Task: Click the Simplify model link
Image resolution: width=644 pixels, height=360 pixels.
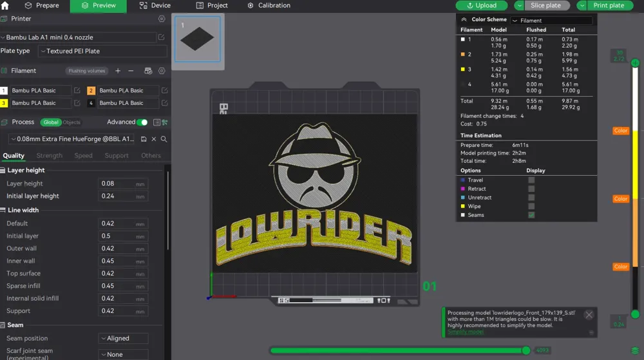Action: (466, 332)
